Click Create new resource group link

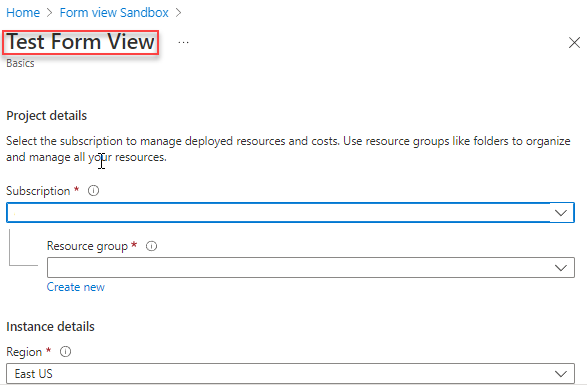[76, 287]
